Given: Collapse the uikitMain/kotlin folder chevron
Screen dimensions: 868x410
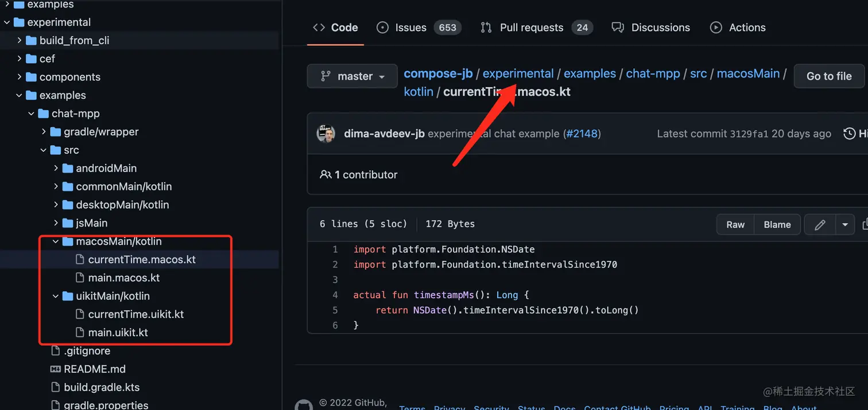Looking at the screenshot, I should pos(56,296).
